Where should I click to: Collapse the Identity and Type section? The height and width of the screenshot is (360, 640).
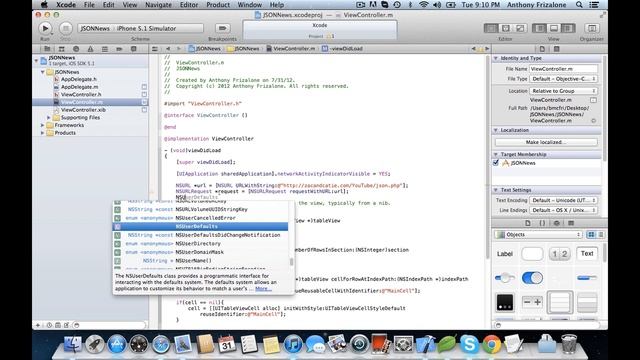pos(496,58)
